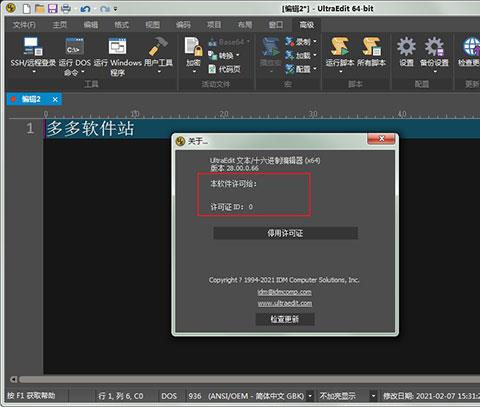The width and height of the screenshot is (480, 407).
Task: Click the 停用许可证 button
Action: tap(285, 233)
